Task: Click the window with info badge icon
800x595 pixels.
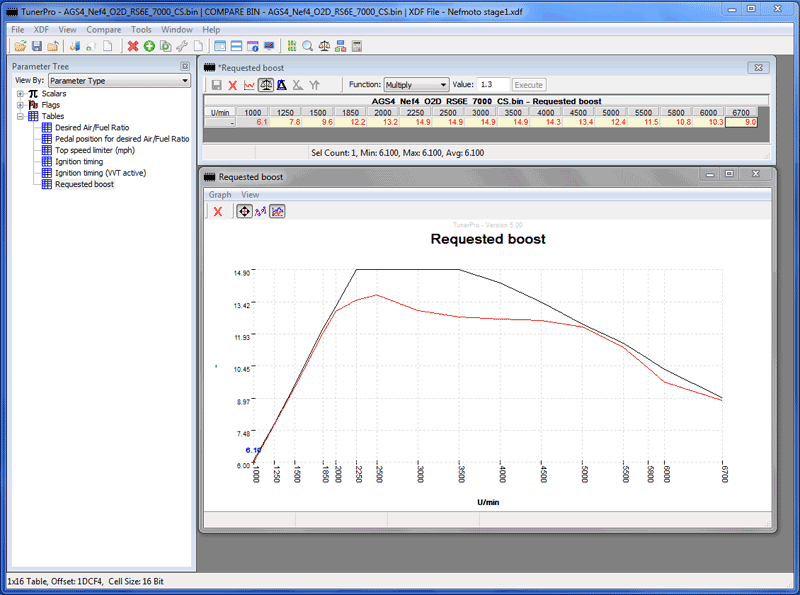Action: (x=253, y=46)
